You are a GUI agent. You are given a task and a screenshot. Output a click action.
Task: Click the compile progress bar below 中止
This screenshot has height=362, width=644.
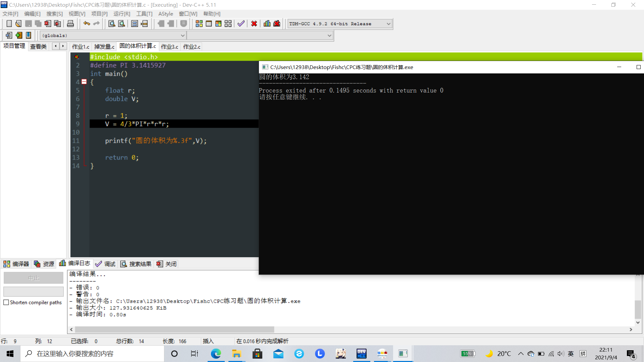(34, 291)
